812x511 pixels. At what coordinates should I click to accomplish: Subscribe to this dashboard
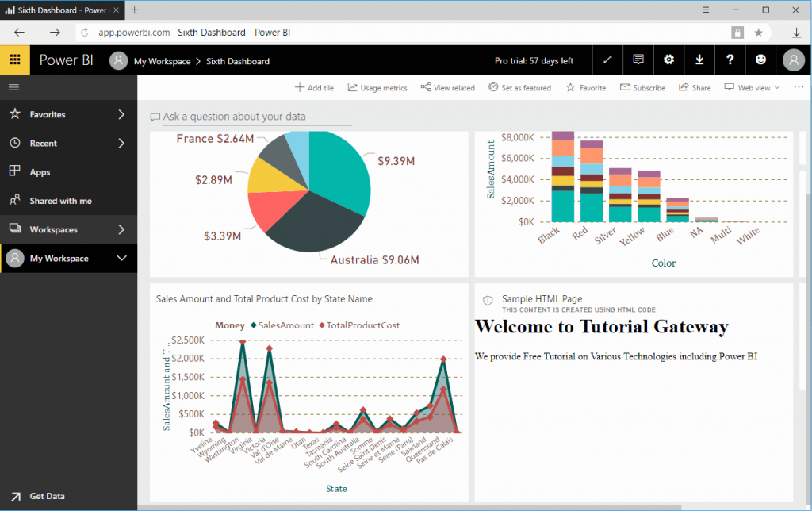point(642,87)
